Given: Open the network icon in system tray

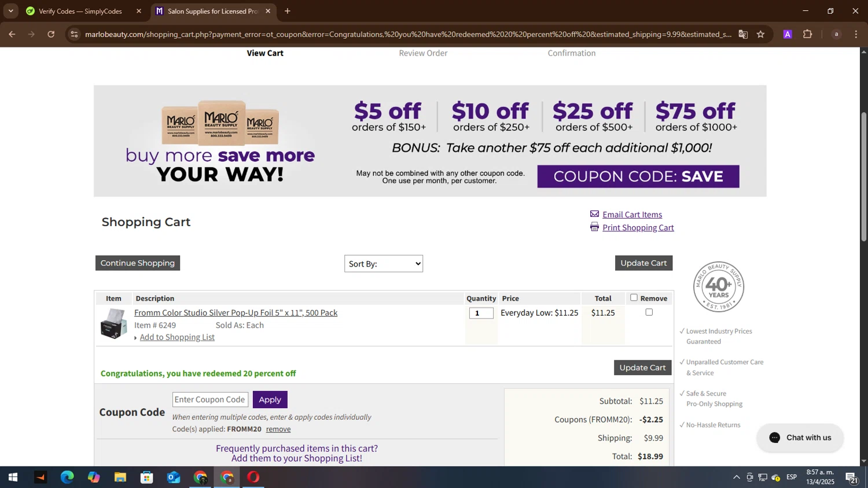Looking at the screenshot, I should click(x=763, y=478).
